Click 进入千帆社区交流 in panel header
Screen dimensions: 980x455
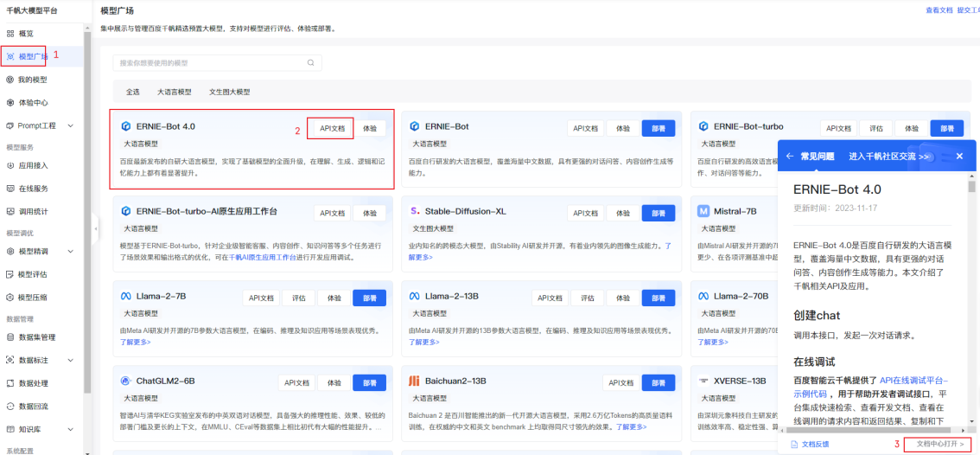pos(888,157)
